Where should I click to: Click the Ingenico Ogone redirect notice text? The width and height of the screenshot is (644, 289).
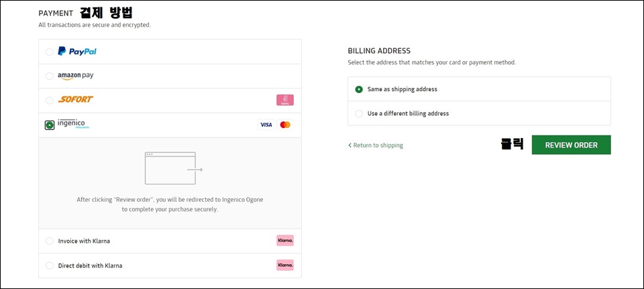pos(170,205)
